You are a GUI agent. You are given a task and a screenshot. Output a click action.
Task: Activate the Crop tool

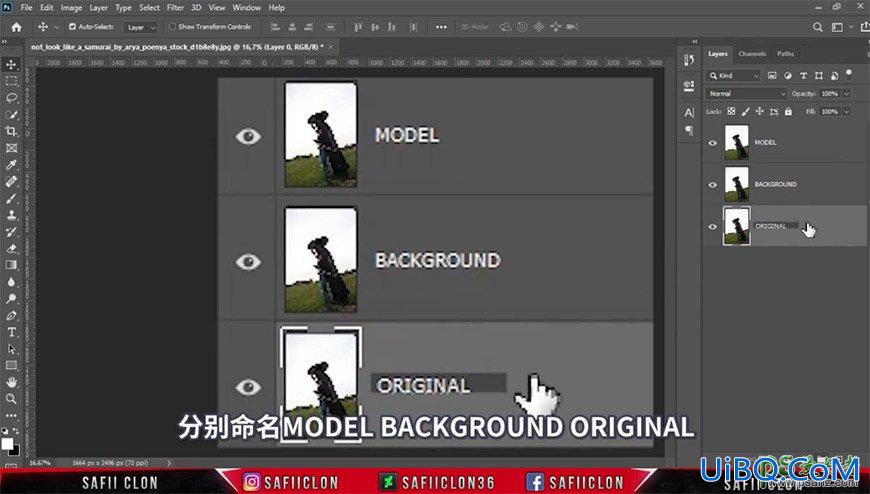[x=11, y=131]
